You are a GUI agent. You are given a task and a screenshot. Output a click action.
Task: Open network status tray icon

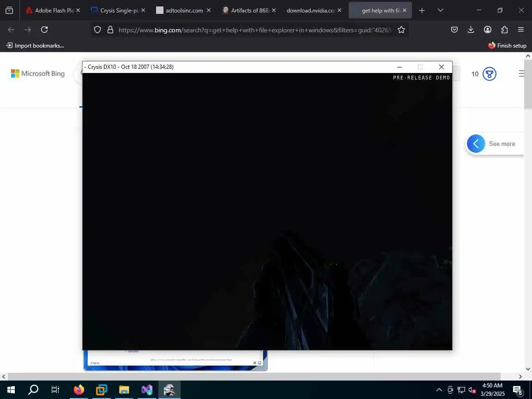461,390
